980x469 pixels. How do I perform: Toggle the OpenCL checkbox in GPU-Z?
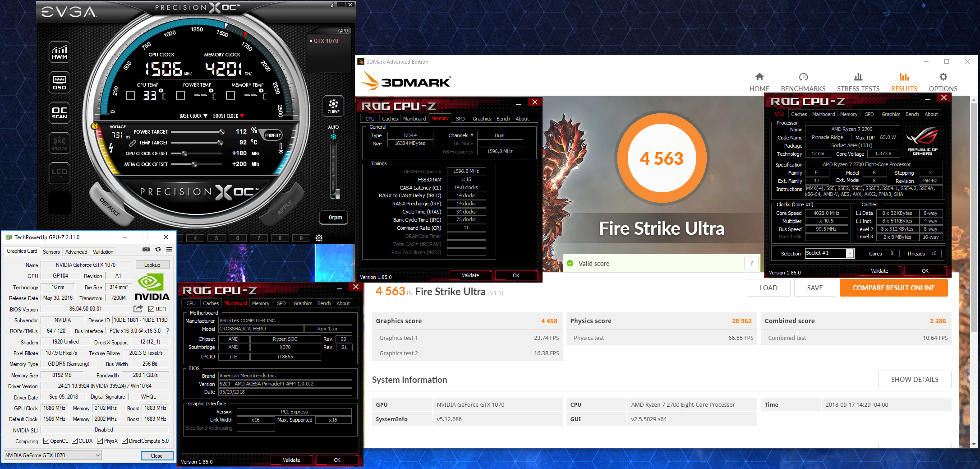click(x=46, y=441)
